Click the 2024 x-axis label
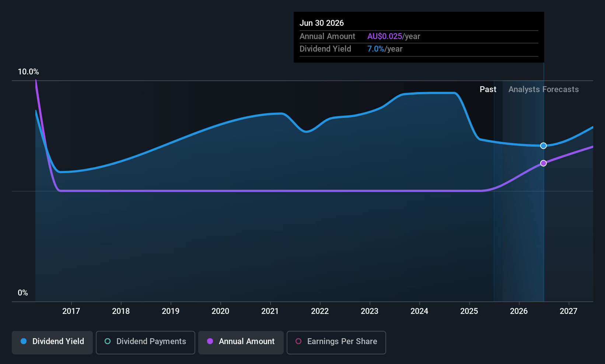The width and height of the screenshot is (605, 364). 419,311
